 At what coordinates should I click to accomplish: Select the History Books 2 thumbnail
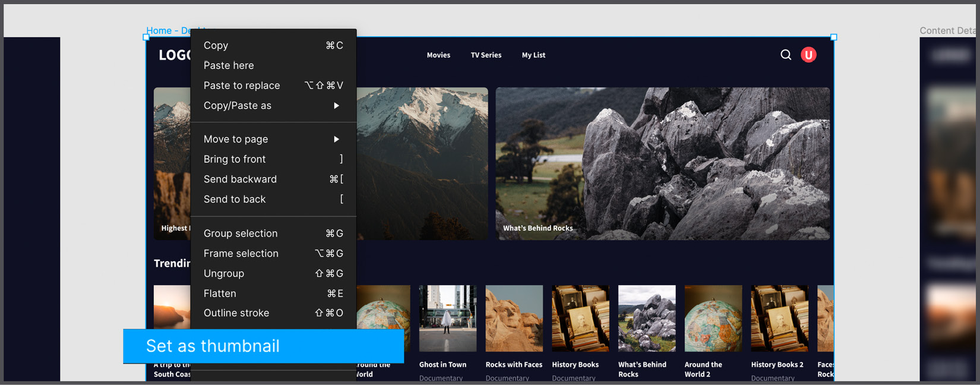point(780,318)
